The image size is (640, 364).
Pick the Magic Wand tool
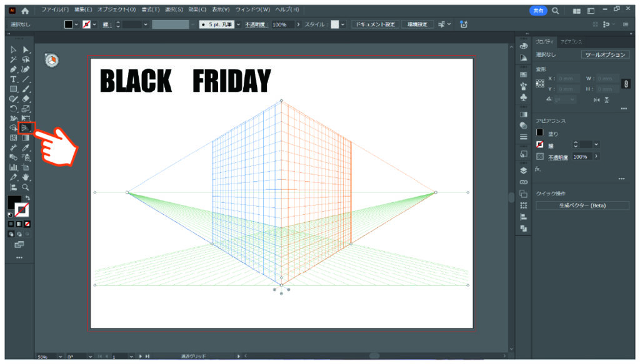point(13,59)
